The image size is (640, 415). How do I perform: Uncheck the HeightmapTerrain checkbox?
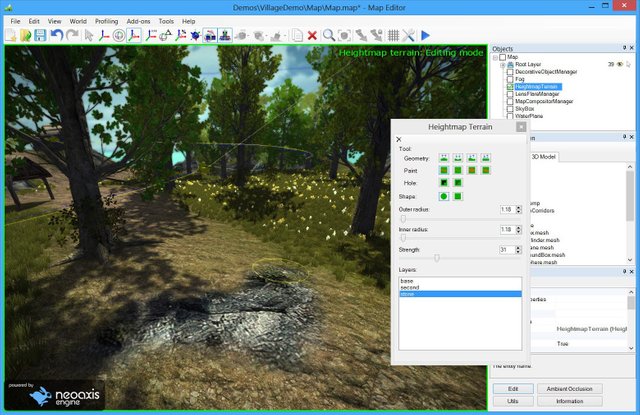[x=510, y=87]
